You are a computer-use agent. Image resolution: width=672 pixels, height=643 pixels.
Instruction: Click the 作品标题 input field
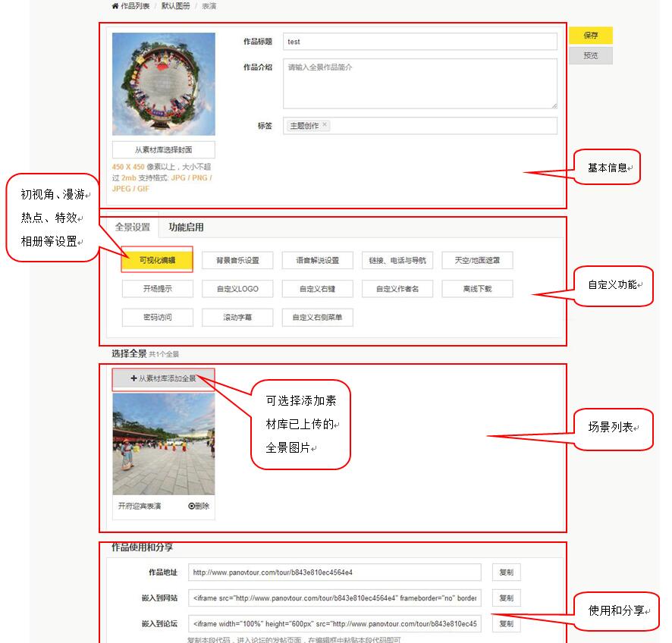419,42
